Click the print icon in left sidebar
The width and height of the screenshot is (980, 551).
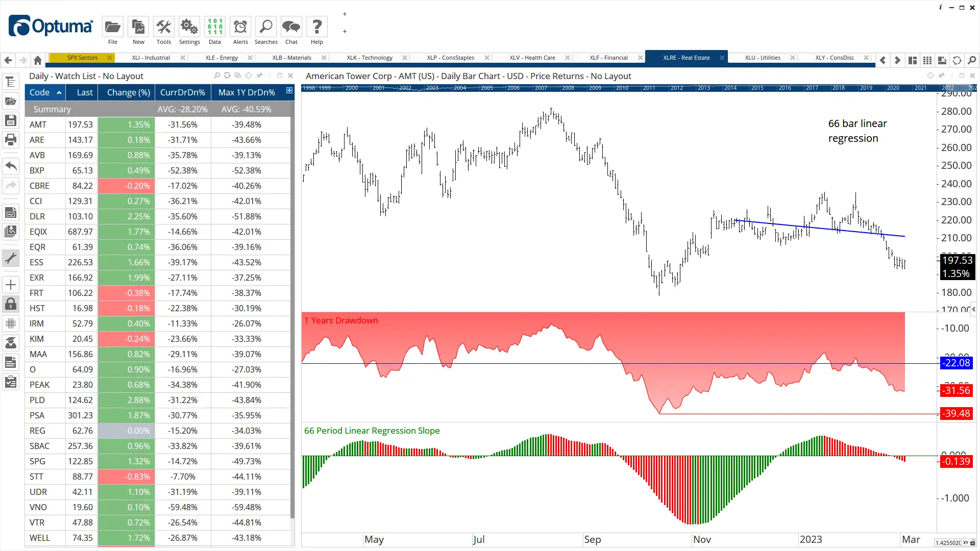point(11,139)
